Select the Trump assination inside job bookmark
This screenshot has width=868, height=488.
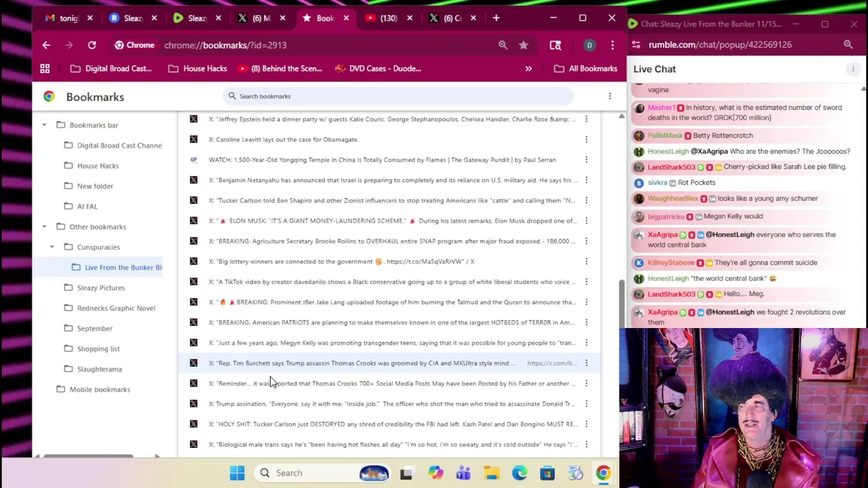pyautogui.click(x=389, y=404)
